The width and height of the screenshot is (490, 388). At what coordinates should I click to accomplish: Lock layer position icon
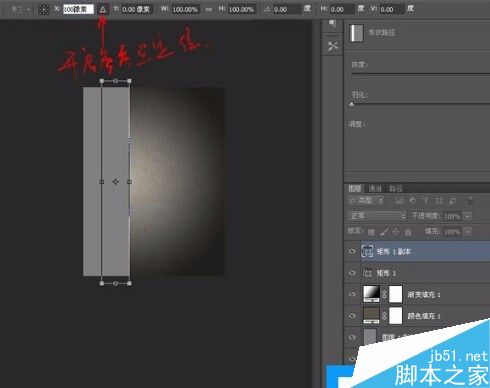(396, 231)
